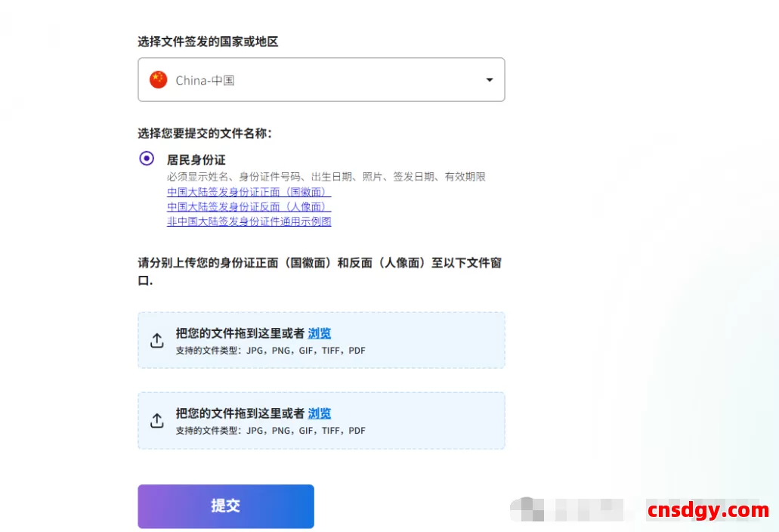779x532 pixels.
Task: Click inside the first file drop zone
Action: pyautogui.click(x=321, y=340)
